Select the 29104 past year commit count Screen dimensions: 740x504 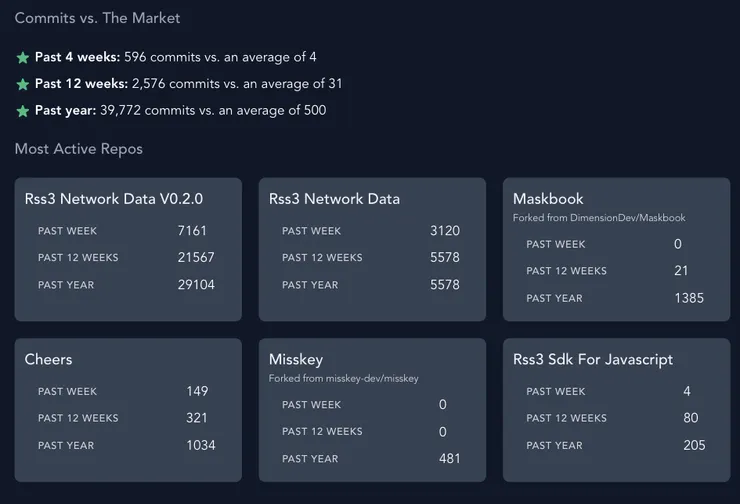pyautogui.click(x=196, y=285)
